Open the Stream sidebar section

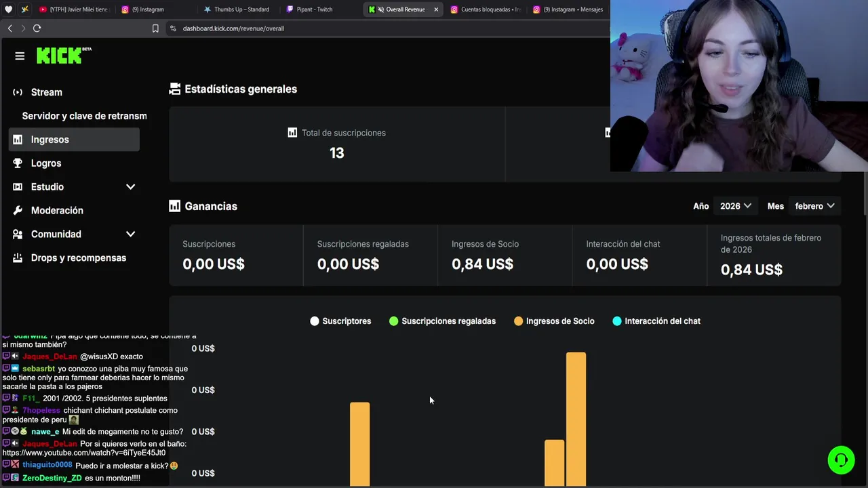[x=74, y=92]
